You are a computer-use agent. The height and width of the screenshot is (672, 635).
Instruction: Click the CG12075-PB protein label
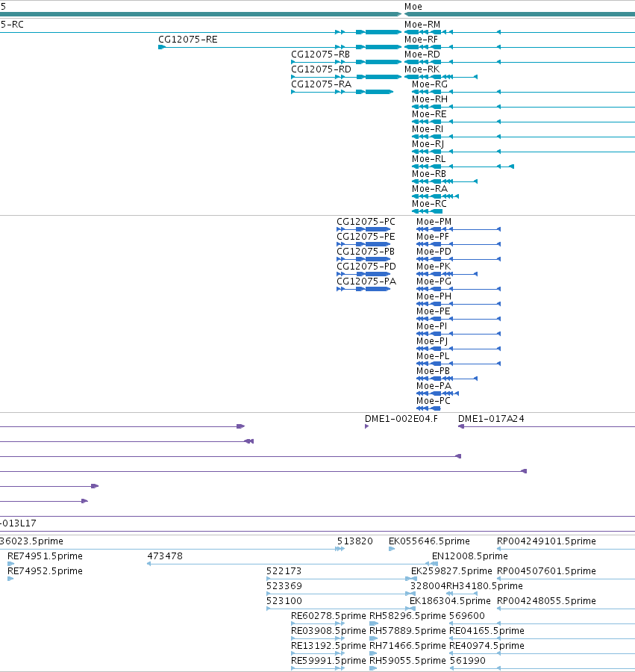[365, 252]
